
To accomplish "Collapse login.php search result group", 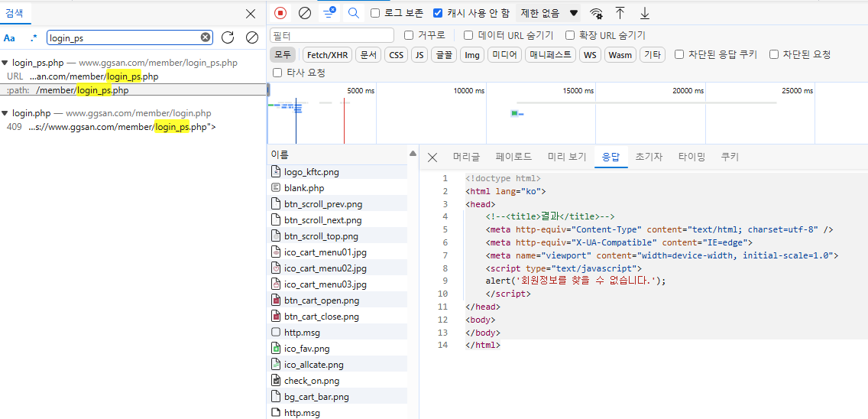I will [5, 114].
